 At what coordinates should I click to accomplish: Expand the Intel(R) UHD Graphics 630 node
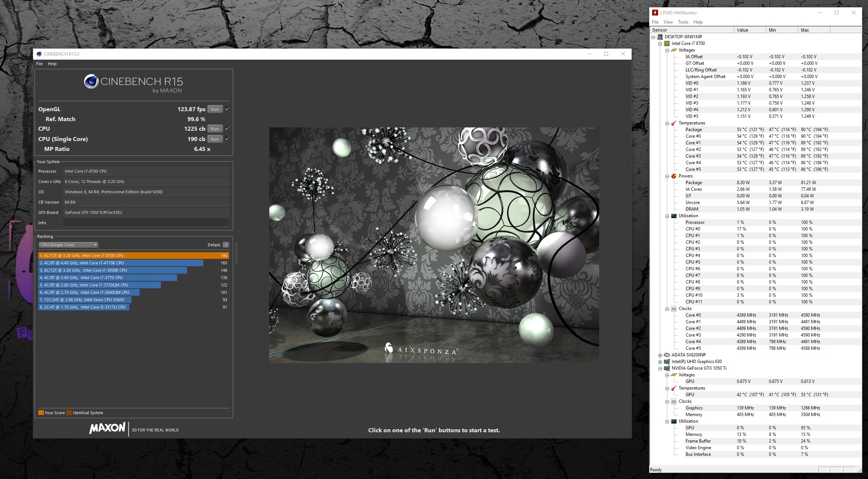click(660, 362)
